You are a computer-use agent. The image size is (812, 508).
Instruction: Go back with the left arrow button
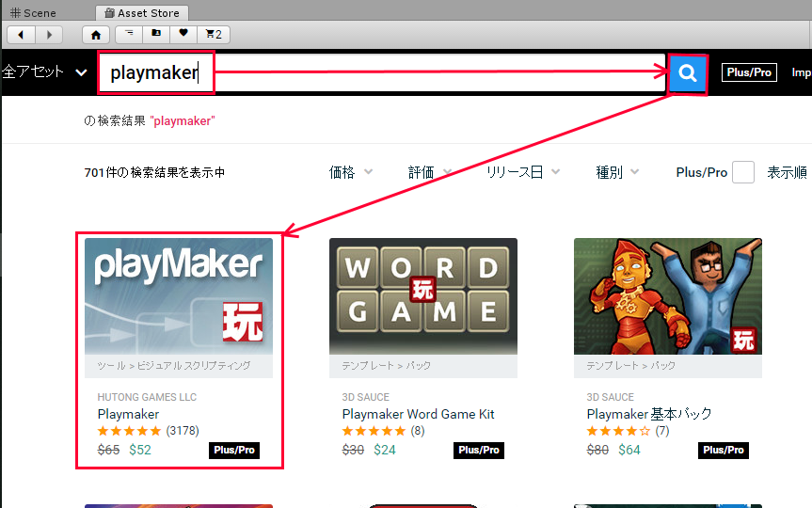coord(21,35)
